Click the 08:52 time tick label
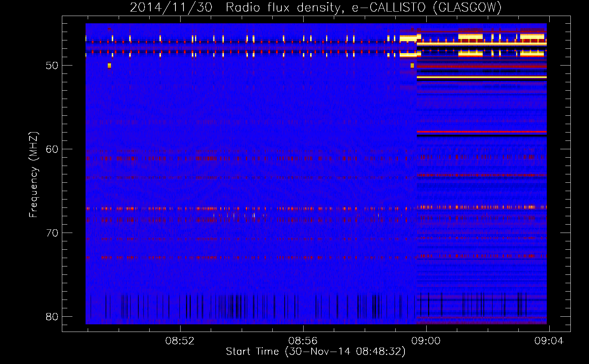This screenshot has height=364, width=589. (180, 341)
